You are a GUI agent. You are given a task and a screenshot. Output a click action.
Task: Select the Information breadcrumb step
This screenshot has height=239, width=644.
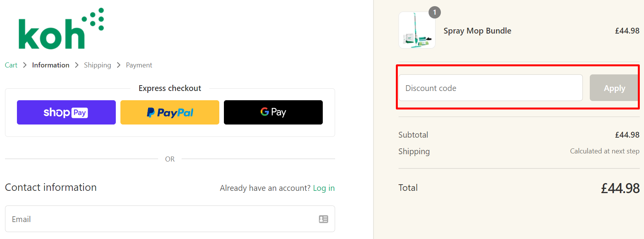point(50,65)
